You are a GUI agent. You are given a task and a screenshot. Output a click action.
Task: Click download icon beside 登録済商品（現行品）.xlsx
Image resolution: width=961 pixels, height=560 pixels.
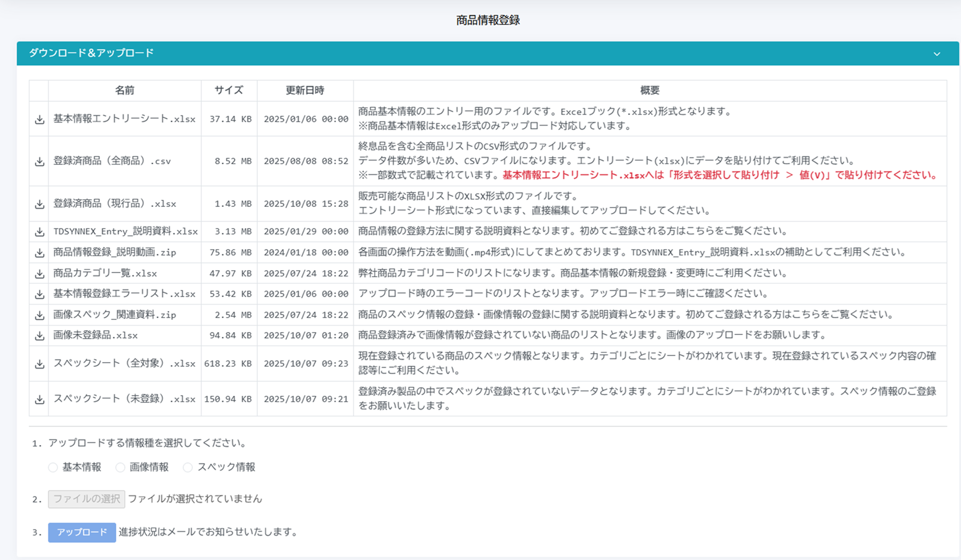tap(40, 205)
